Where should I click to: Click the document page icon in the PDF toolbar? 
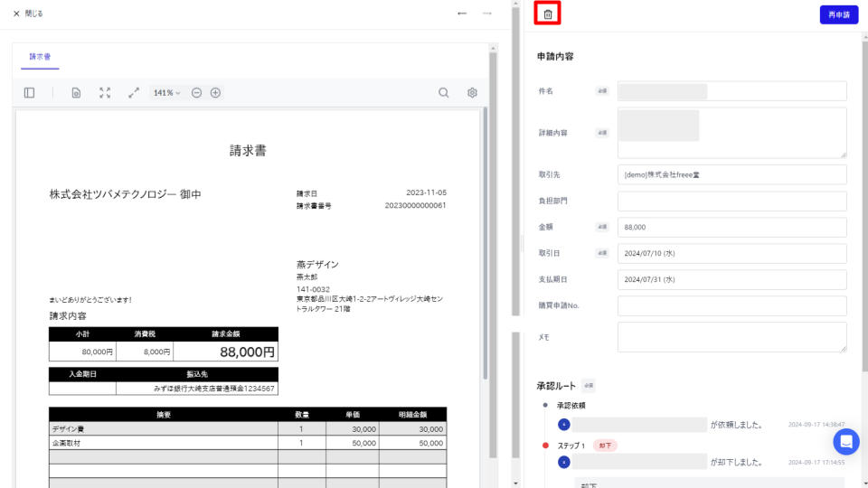click(x=76, y=93)
